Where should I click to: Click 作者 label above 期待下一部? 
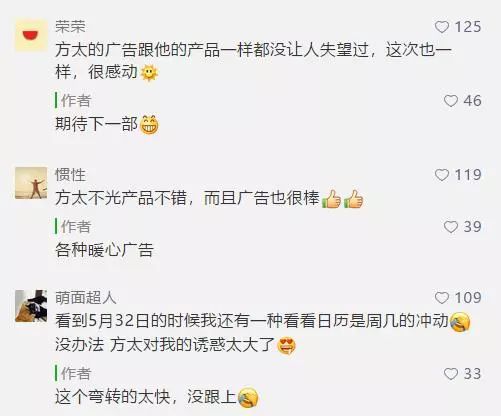point(76,101)
